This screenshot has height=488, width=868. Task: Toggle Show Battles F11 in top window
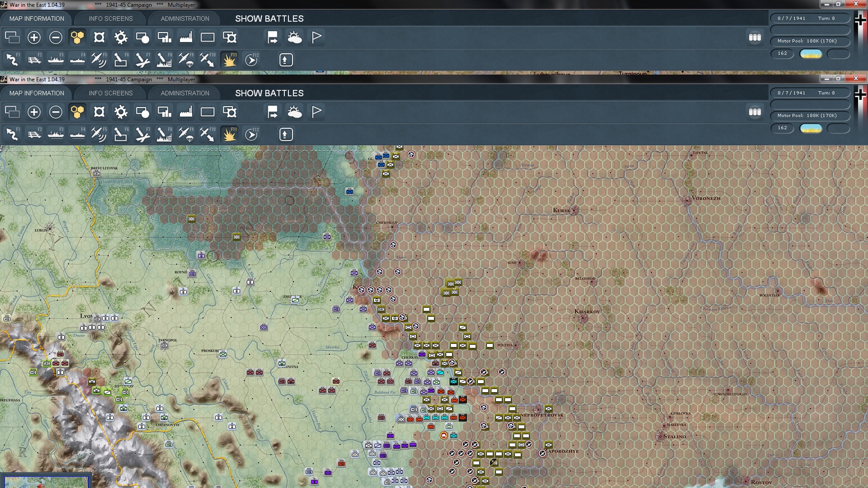click(230, 60)
